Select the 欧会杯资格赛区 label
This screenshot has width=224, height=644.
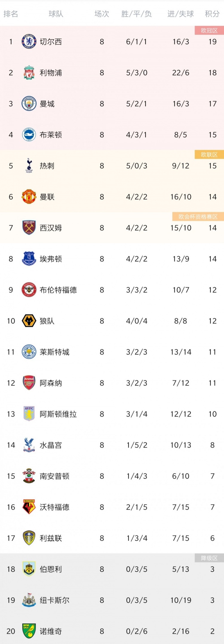coord(198,217)
